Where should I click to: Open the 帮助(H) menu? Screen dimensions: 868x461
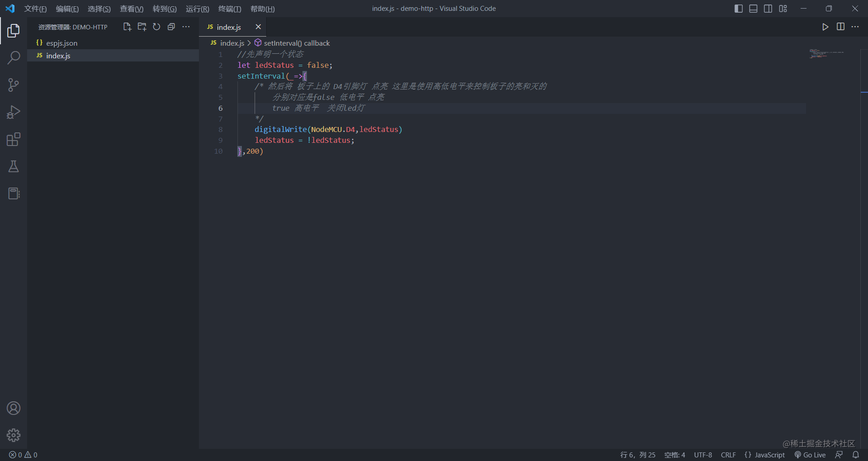[x=263, y=9]
